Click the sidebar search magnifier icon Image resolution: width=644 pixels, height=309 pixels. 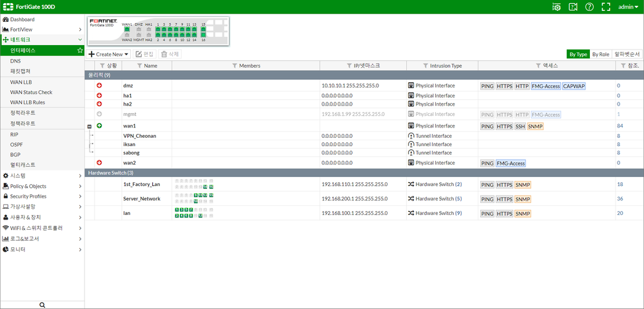click(43, 305)
